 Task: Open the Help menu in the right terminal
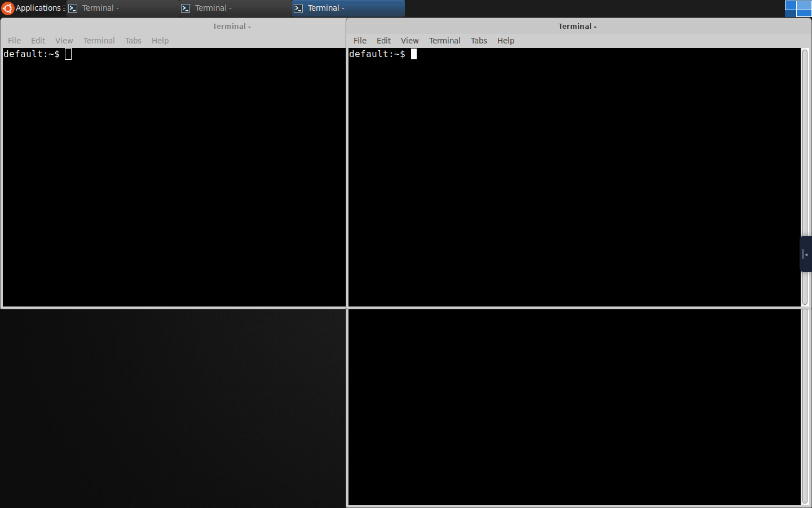506,41
